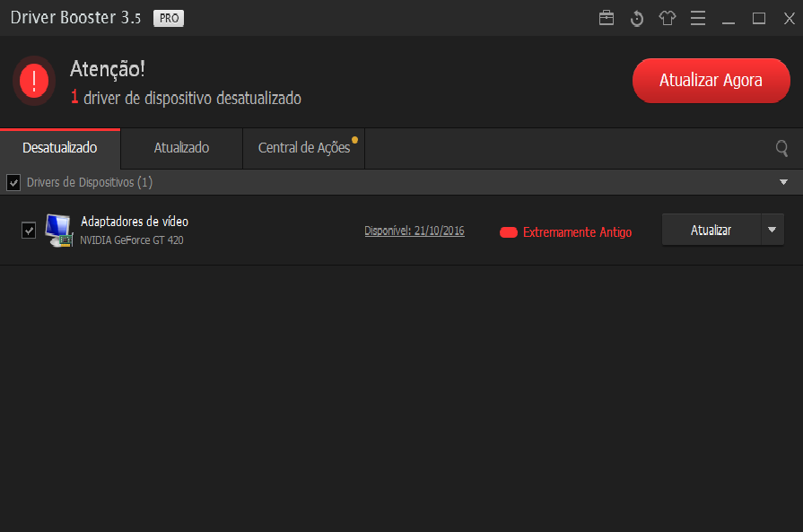Image resolution: width=803 pixels, height=532 pixels.
Task: Open the skin shirt icon
Action: point(668,18)
